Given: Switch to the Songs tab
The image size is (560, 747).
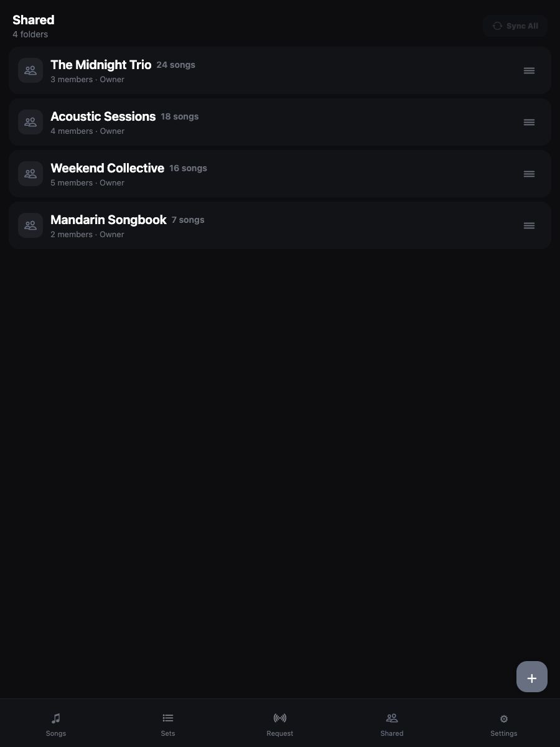Looking at the screenshot, I should point(56,723).
